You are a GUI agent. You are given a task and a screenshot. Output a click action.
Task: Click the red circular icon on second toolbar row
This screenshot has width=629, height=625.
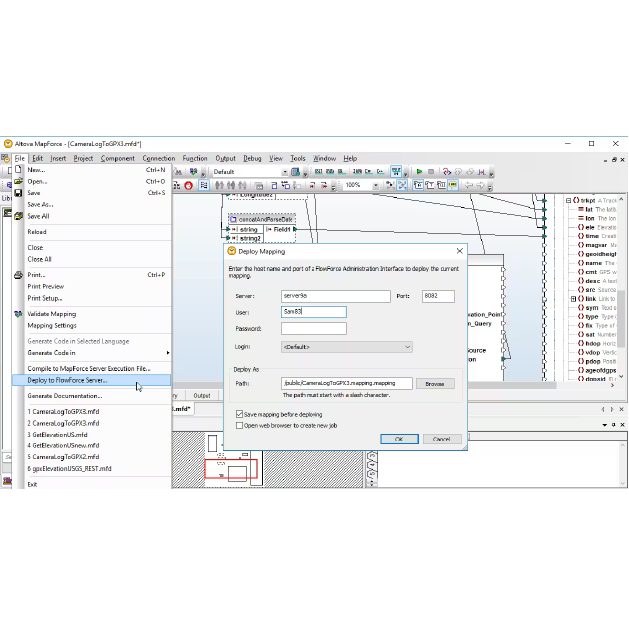pos(189,185)
